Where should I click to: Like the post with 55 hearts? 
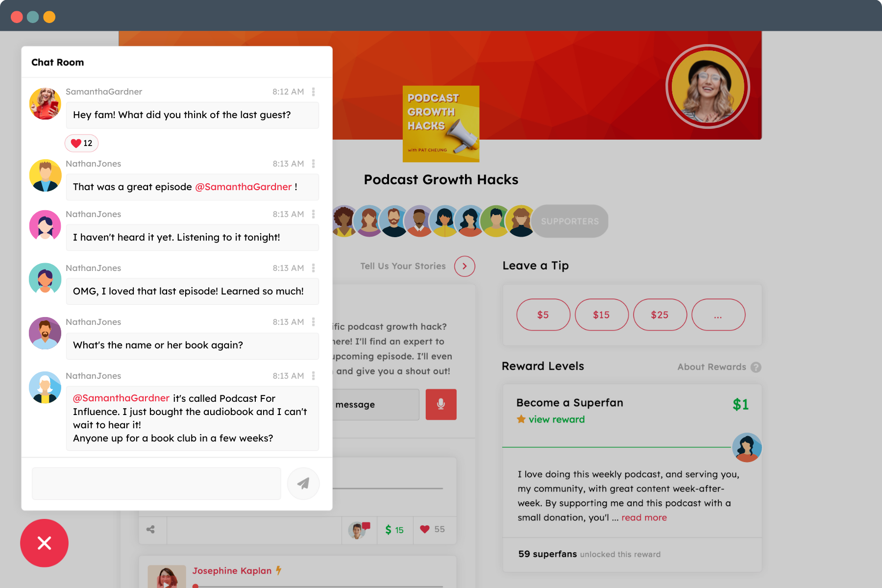click(x=425, y=529)
